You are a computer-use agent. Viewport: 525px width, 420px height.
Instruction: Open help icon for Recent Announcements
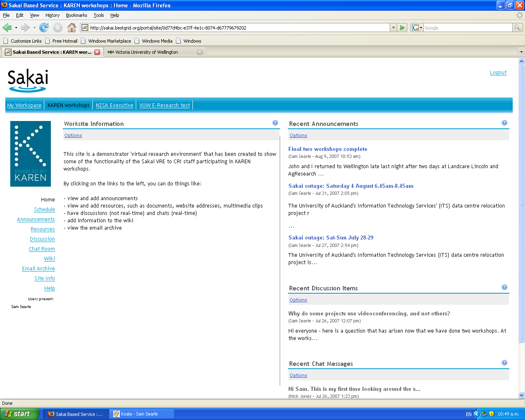(x=504, y=123)
